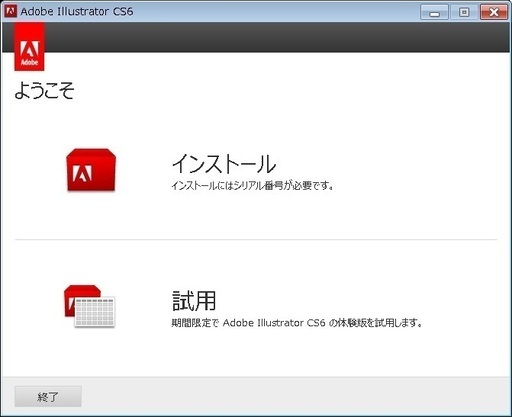This screenshot has width=512, height=417.
Task: Click the red install box icon
Action: 91,170
